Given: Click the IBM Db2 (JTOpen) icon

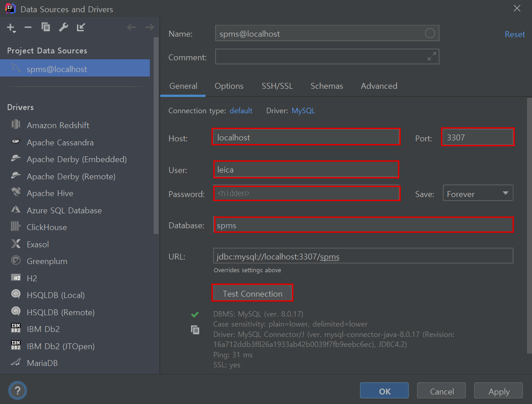Looking at the screenshot, I should click(x=15, y=345).
